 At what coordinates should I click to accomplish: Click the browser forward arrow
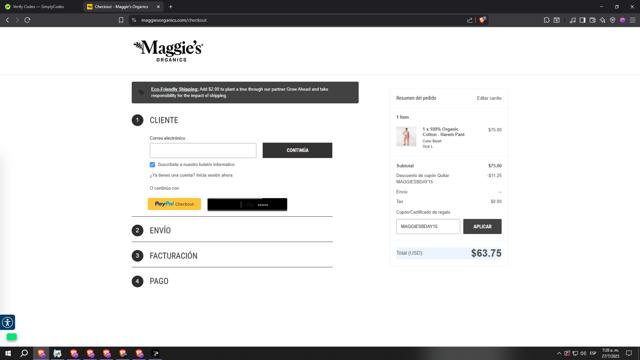click(x=17, y=20)
